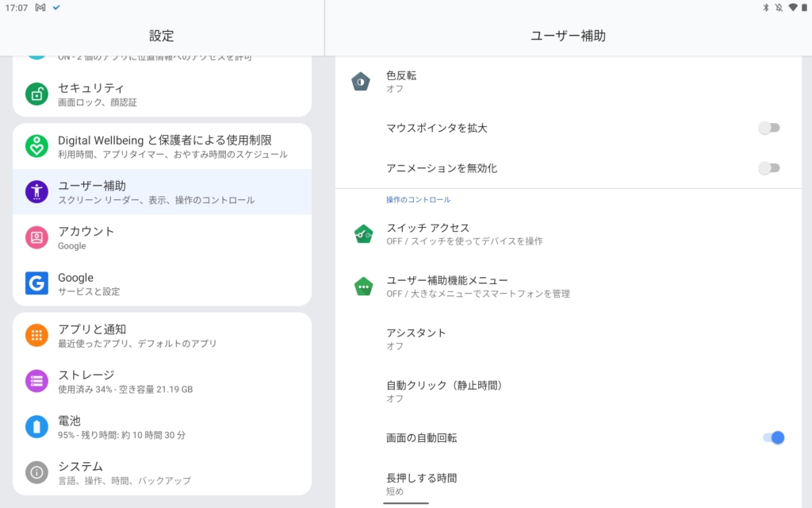Open the アシスタント setting
The width and height of the screenshot is (812, 508).
click(416, 339)
